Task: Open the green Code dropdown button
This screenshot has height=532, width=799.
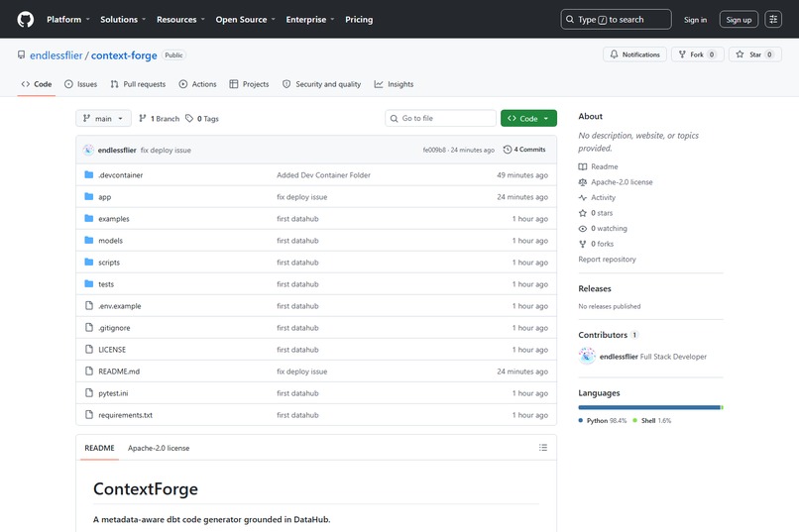Action: pyautogui.click(x=528, y=119)
